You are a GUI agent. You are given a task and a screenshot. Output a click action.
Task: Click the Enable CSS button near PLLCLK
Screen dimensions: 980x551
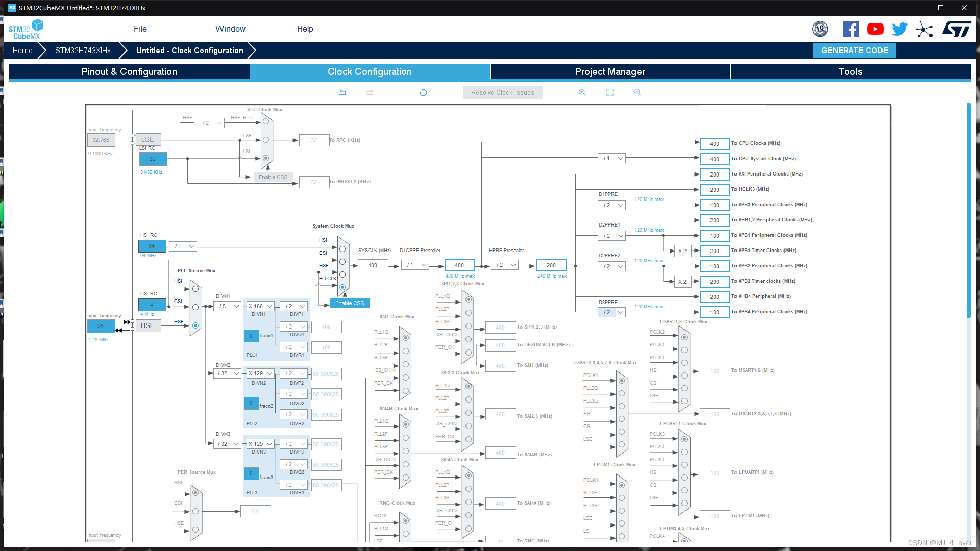(350, 303)
